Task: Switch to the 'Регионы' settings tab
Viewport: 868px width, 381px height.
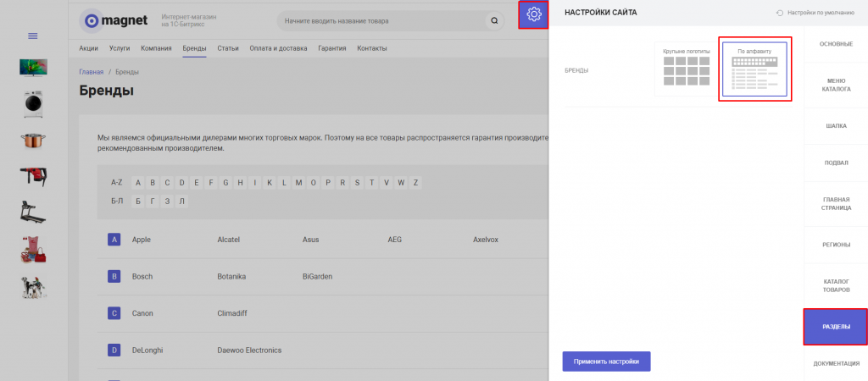Action: [x=836, y=245]
